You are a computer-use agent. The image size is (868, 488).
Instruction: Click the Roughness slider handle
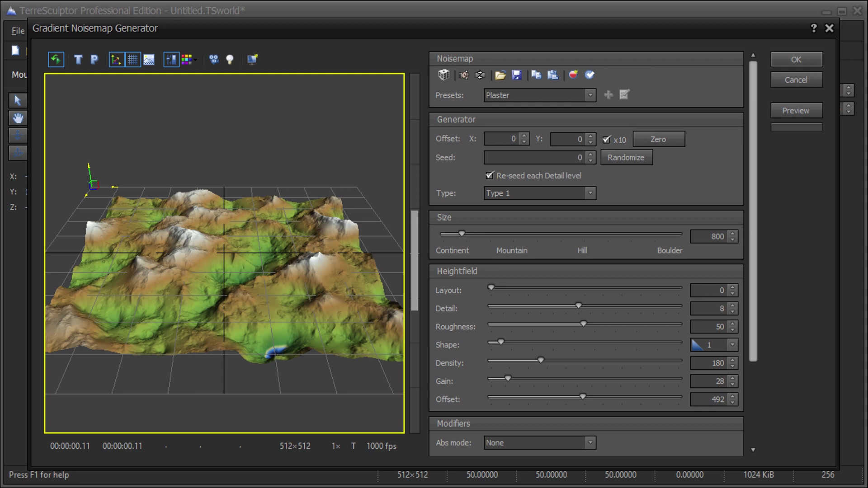(584, 324)
